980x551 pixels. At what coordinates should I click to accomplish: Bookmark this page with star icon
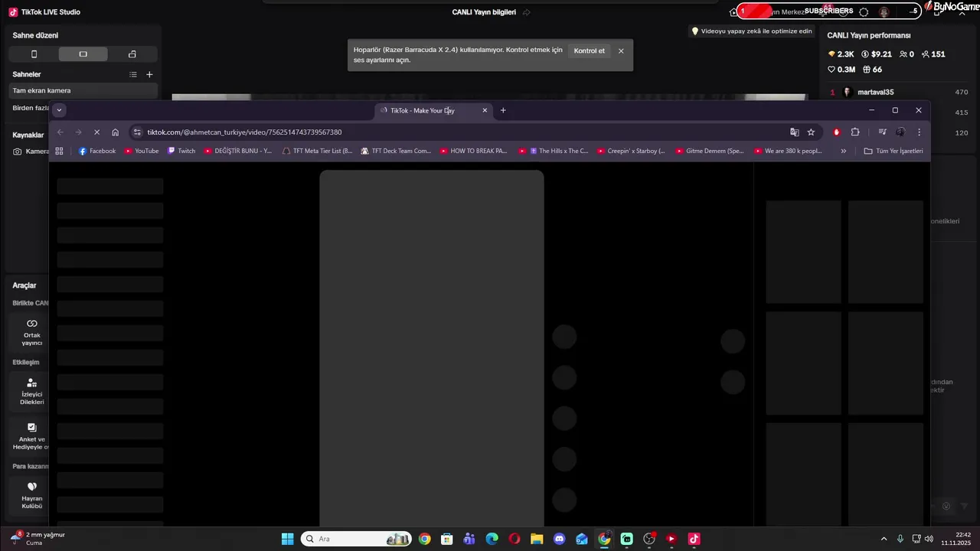tap(811, 132)
